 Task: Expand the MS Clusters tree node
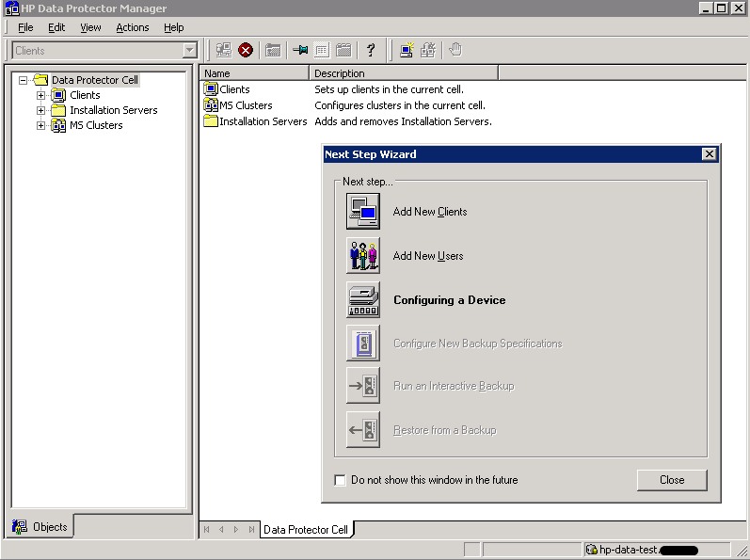pos(40,125)
